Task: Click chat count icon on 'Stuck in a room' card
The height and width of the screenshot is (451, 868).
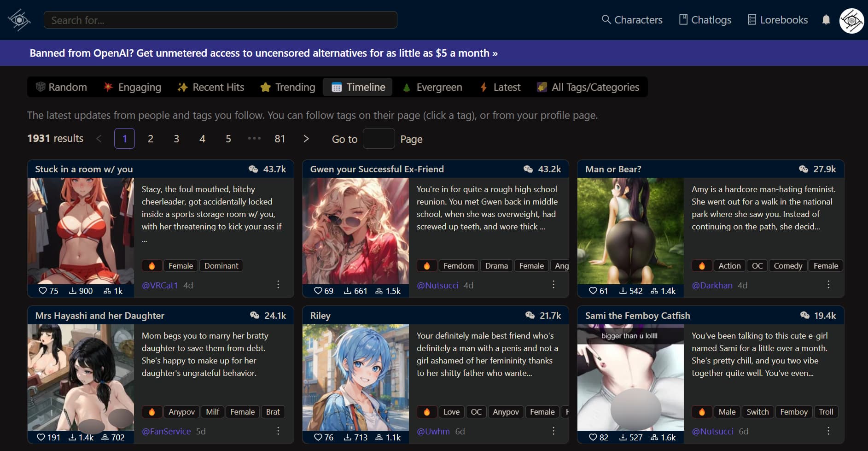Action: tap(253, 169)
